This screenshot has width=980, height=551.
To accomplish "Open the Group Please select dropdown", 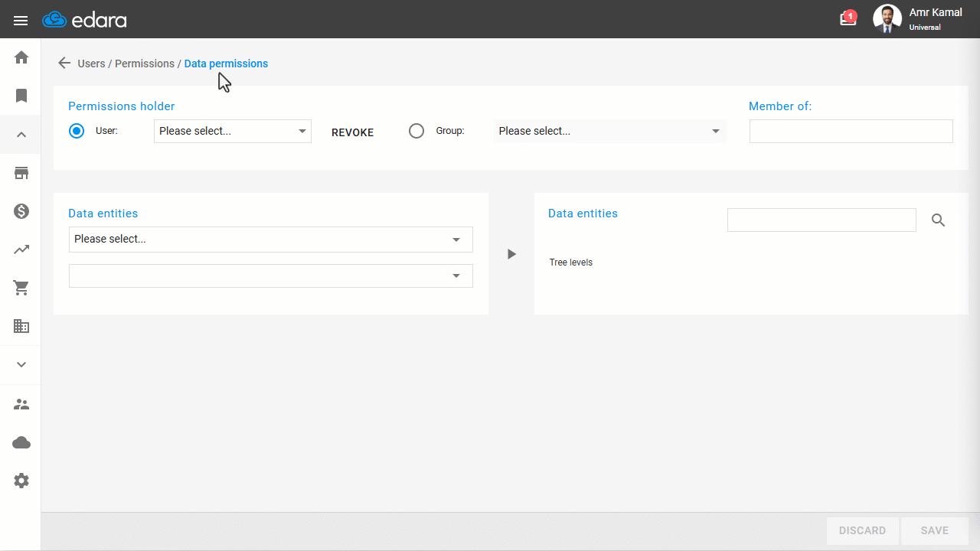I will [610, 131].
